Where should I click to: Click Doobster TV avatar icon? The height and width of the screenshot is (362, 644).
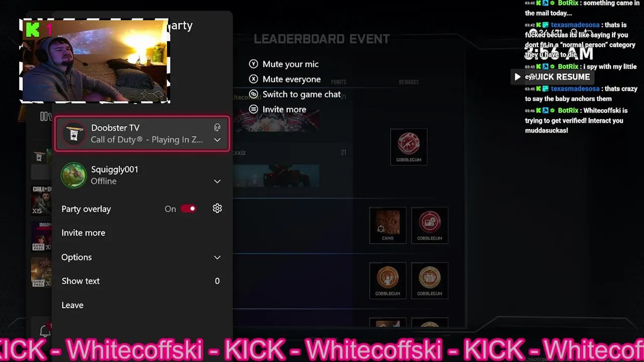point(74,134)
